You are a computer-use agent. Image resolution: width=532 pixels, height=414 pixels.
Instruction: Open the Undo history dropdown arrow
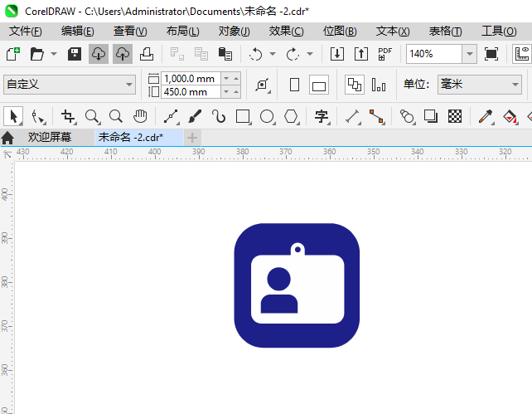[273, 54]
